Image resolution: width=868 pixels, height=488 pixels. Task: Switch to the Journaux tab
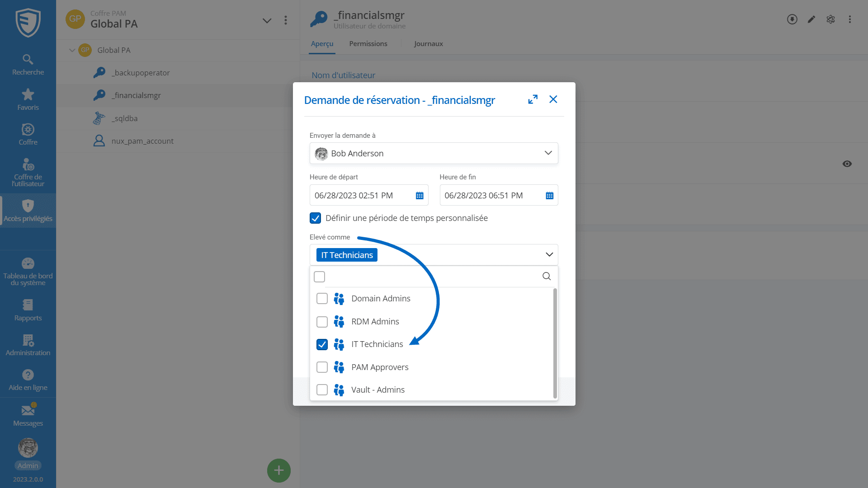pos(428,44)
